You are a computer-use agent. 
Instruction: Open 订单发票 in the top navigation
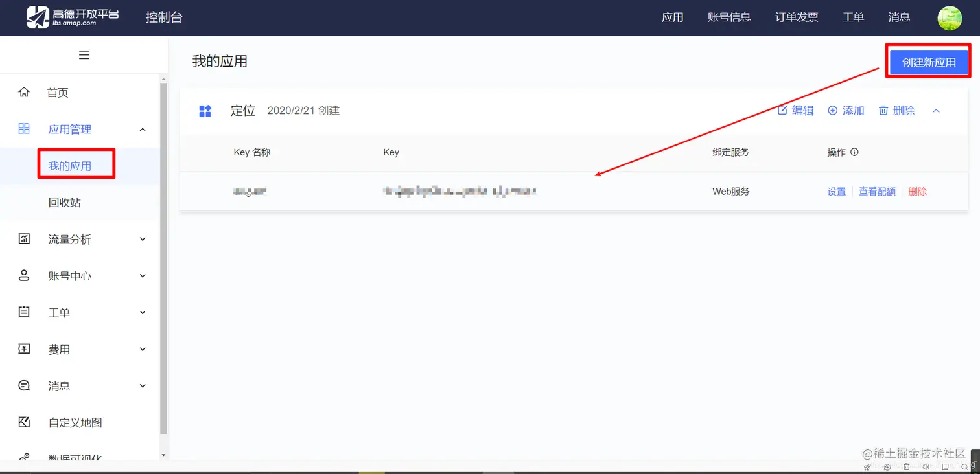click(x=797, y=17)
